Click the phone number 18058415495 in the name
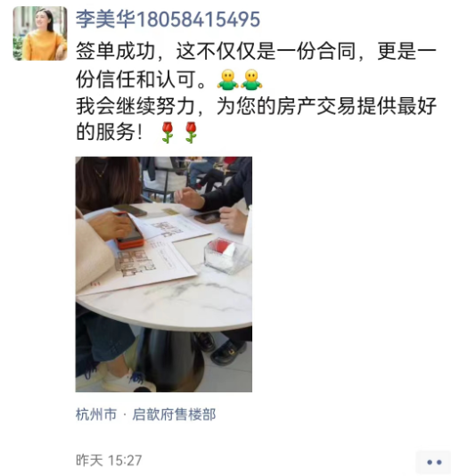Viewport: 451px width, 476px height. pyautogui.click(x=198, y=20)
